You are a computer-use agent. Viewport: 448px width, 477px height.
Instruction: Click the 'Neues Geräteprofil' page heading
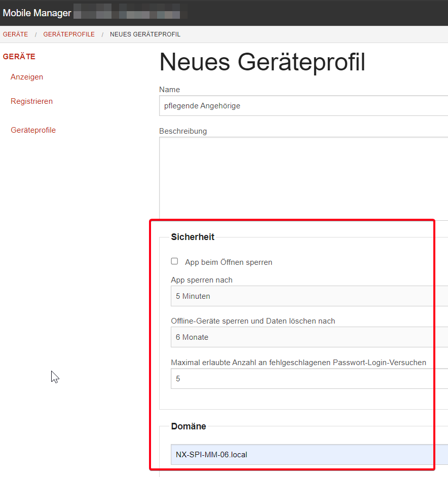[x=262, y=62]
